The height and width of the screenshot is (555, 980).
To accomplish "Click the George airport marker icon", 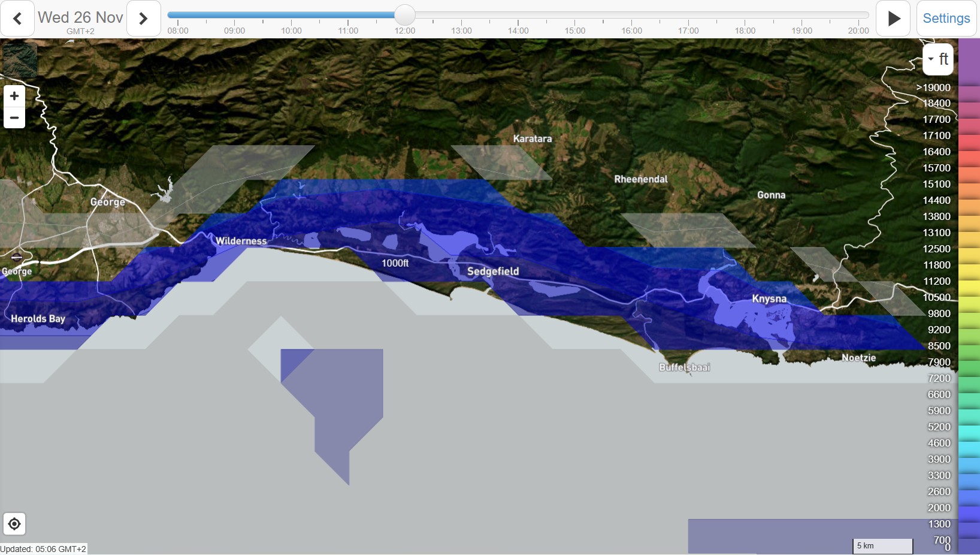I will pyautogui.click(x=17, y=257).
